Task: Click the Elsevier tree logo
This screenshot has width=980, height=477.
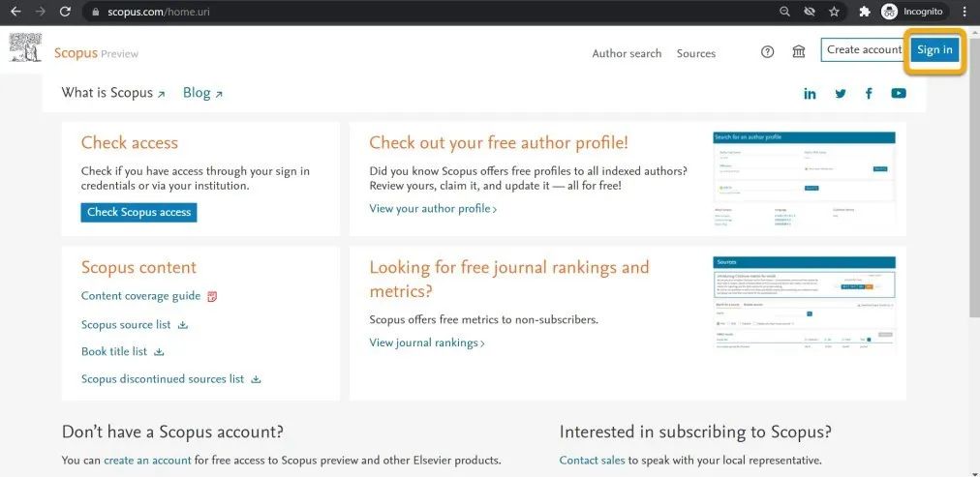Action: pyautogui.click(x=25, y=47)
